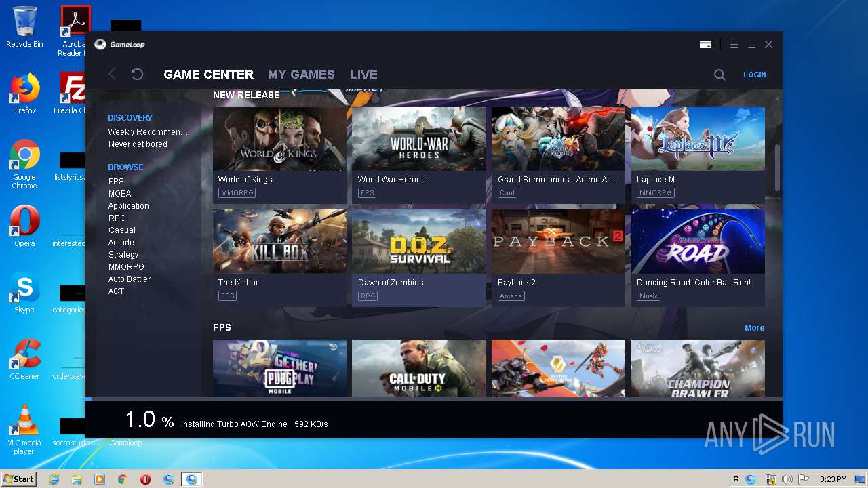Viewport: 868px width, 488px height.
Task: Show hidden system tray icons
Action: [x=736, y=479]
